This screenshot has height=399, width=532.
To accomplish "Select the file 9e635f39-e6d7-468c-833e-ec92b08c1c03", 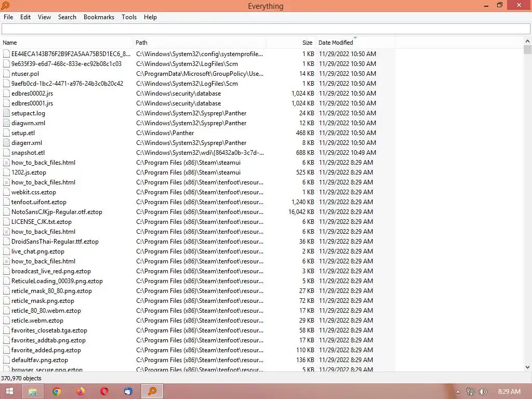I will pyautogui.click(x=66, y=64).
